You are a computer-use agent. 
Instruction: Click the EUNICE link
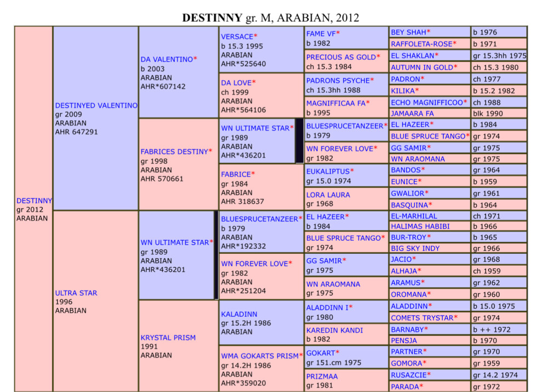coord(404,181)
